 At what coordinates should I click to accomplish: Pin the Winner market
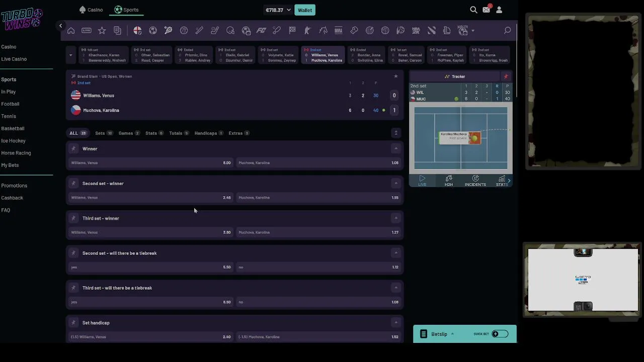tap(73, 148)
